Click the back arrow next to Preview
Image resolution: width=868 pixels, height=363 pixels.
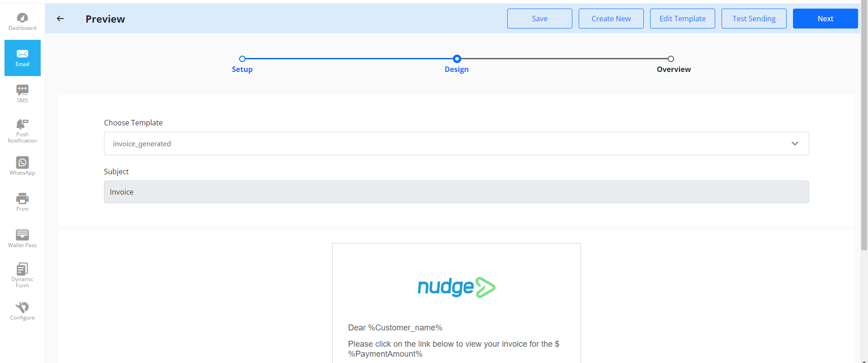60,19
